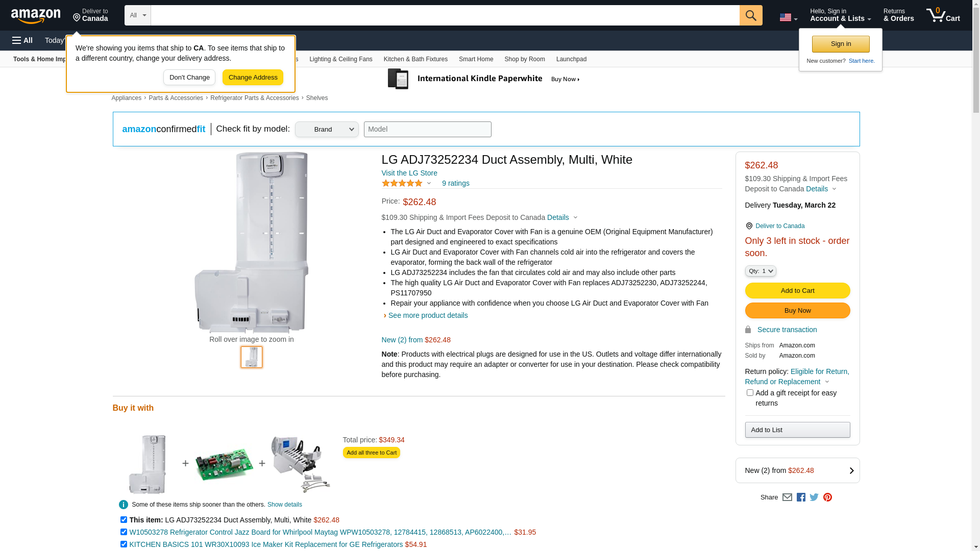
Task: Click the US flag language selector
Action: [x=788, y=17]
